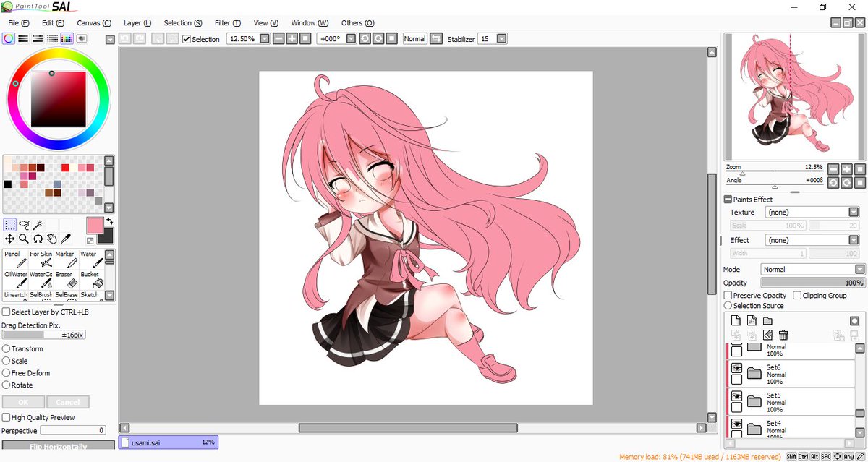Show the swatches panel
The width and height of the screenshot is (868, 462).
click(67, 38)
